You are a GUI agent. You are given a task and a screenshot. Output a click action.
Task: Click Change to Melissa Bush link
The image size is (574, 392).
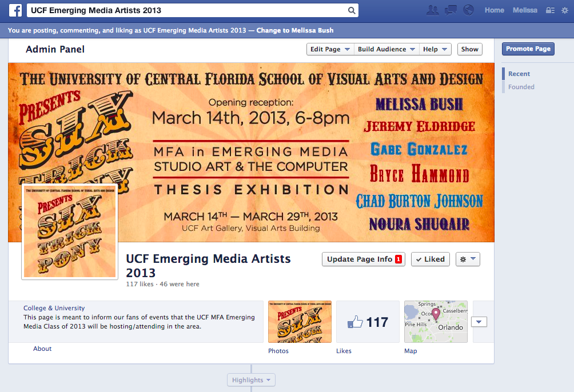(294, 30)
